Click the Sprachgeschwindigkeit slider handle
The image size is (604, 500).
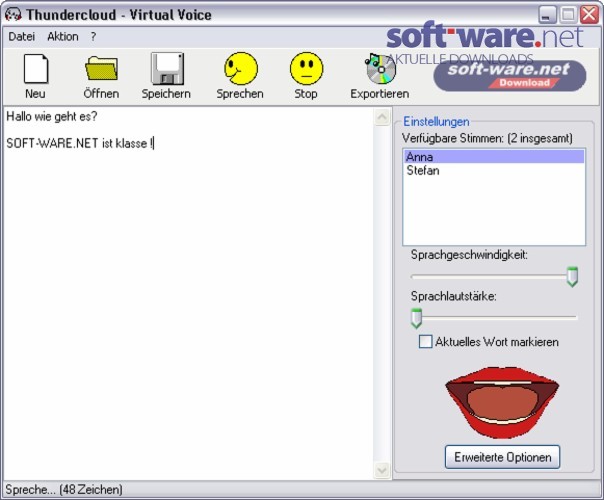[572, 277]
